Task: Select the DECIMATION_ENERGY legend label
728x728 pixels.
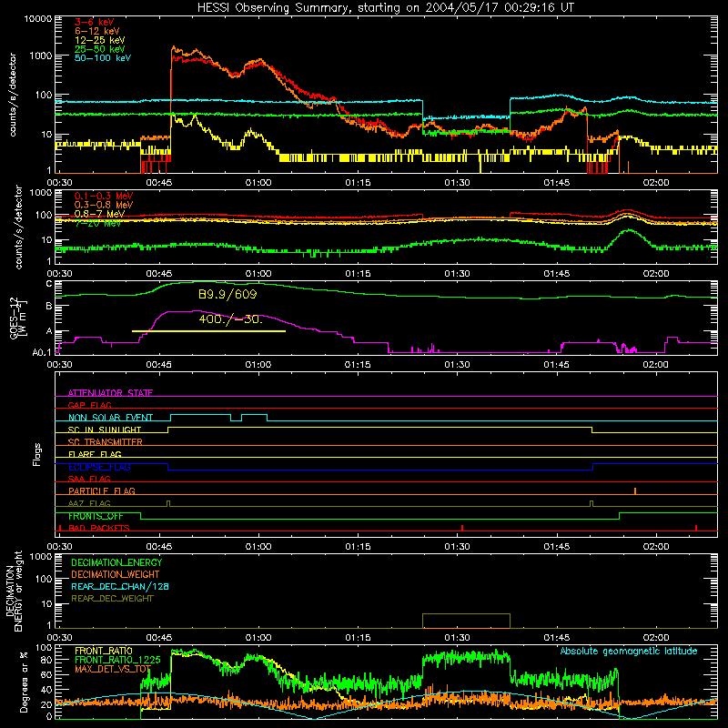Action: 116,562
